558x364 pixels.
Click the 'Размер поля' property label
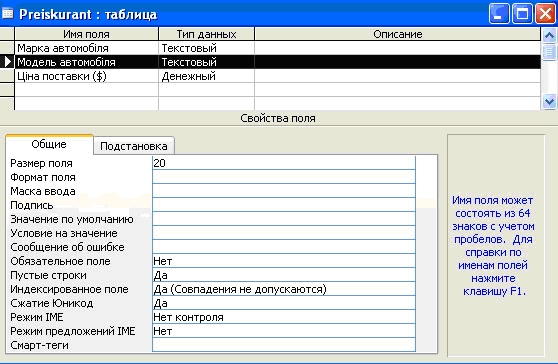click(41, 163)
